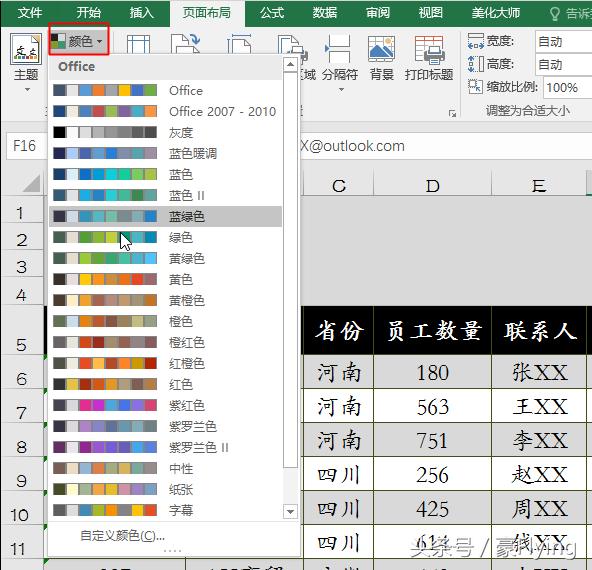Switch to the 审阅 tab
This screenshot has width=592, height=570.
(378, 13)
